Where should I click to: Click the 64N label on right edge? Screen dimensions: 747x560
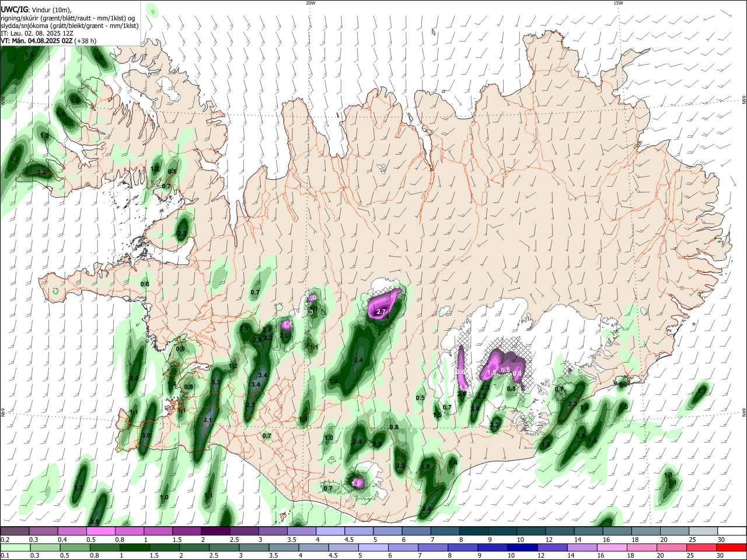tap(744, 412)
